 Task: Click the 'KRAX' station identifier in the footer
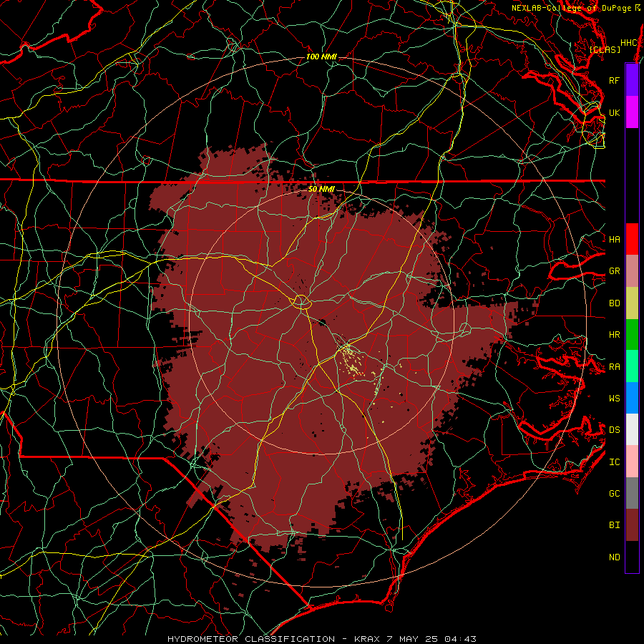[x=366, y=639]
